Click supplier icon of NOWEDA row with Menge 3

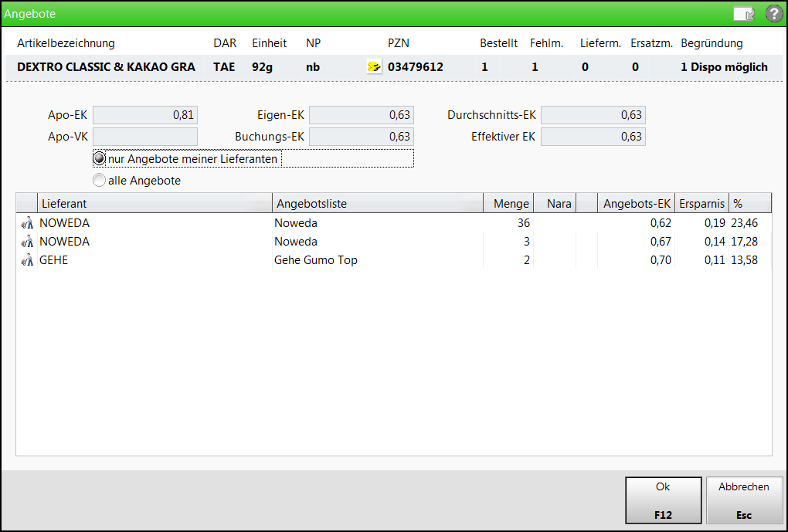pyautogui.click(x=27, y=241)
